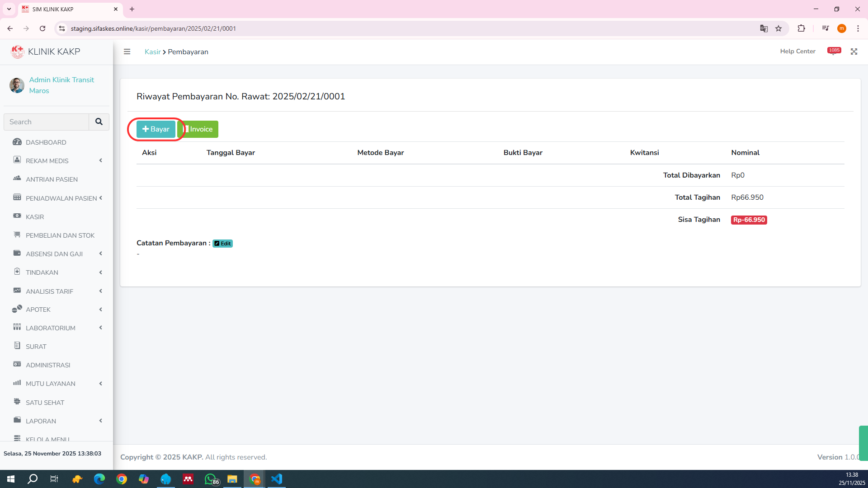Screen dimensions: 868x488
Task: Click the fullscreen expand icon in header
Action: point(854,52)
